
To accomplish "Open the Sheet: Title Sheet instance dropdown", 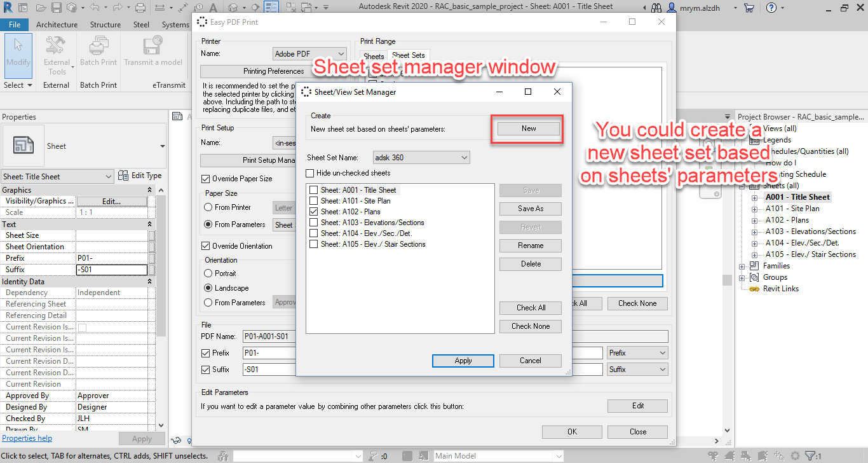I will pos(58,176).
